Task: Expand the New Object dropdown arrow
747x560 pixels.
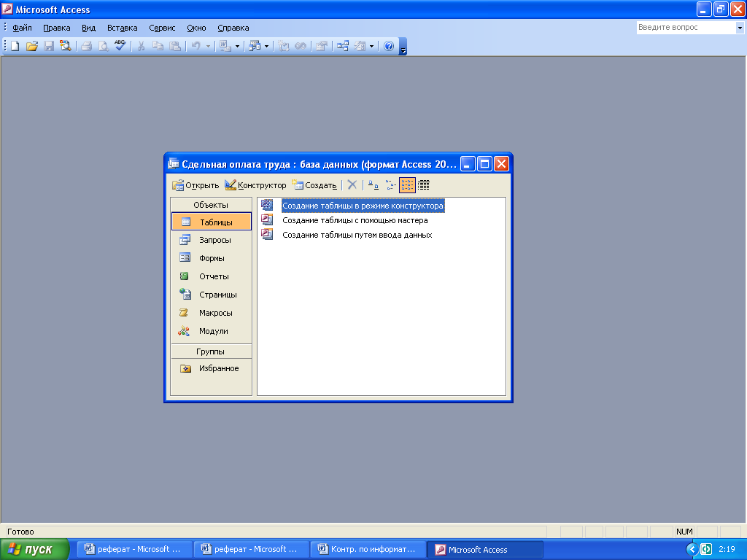Action: (x=371, y=46)
